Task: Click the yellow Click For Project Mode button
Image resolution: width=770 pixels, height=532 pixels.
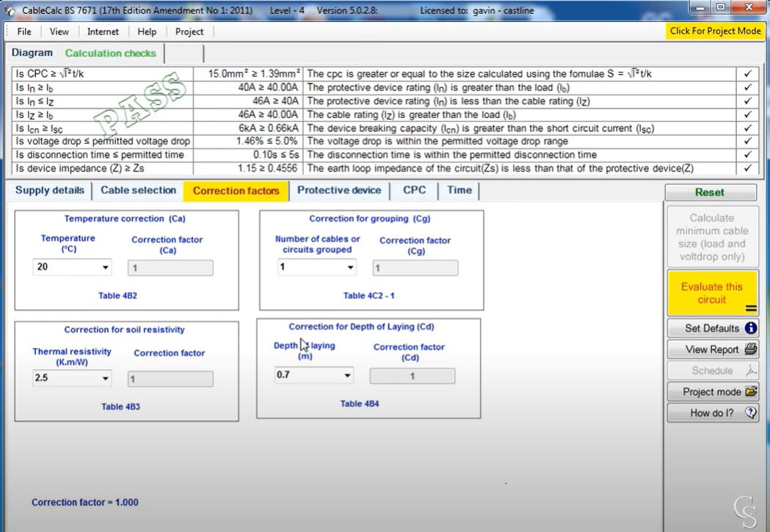Action: coord(715,31)
